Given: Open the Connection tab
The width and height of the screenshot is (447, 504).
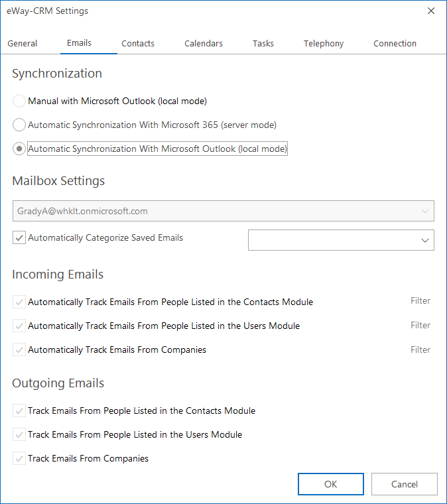Looking at the screenshot, I should point(395,43).
